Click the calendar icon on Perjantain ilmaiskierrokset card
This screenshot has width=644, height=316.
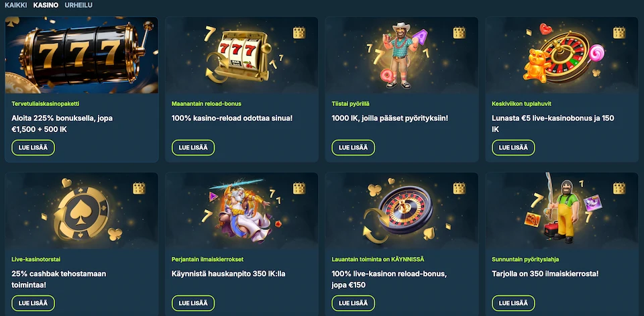click(299, 189)
